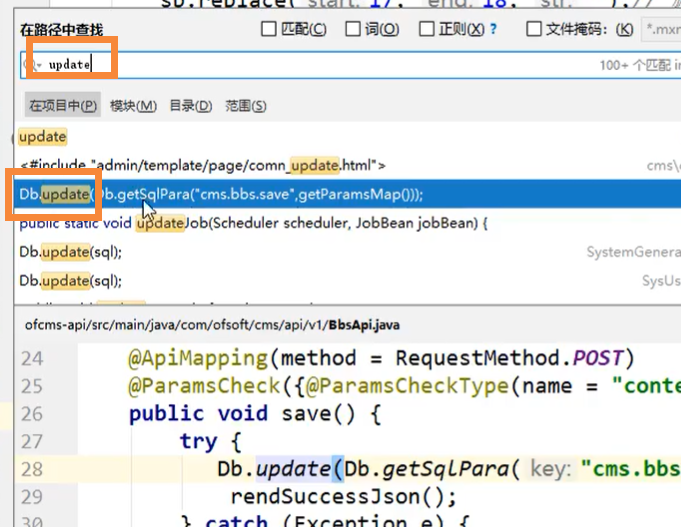Select the first result row 'update'
Viewport: 681px width, 527px height.
(347, 137)
